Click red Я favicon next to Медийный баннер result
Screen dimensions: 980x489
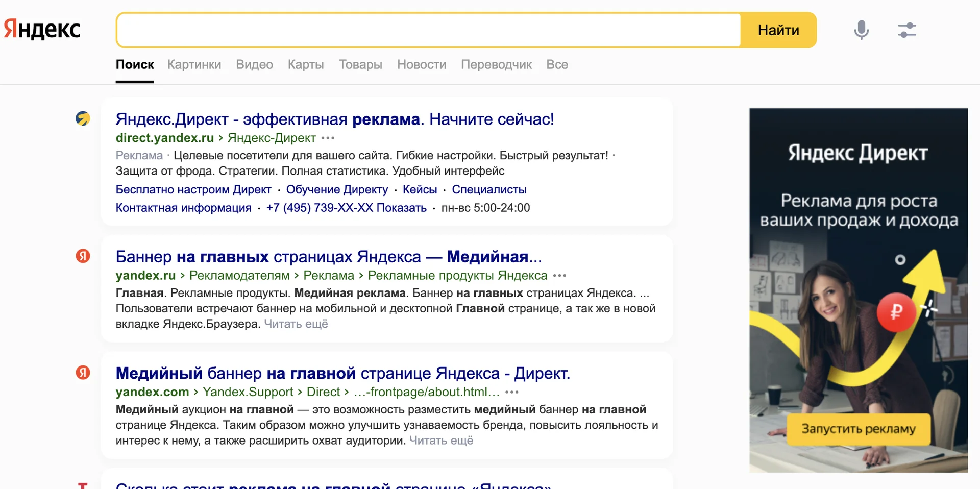(x=83, y=373)
